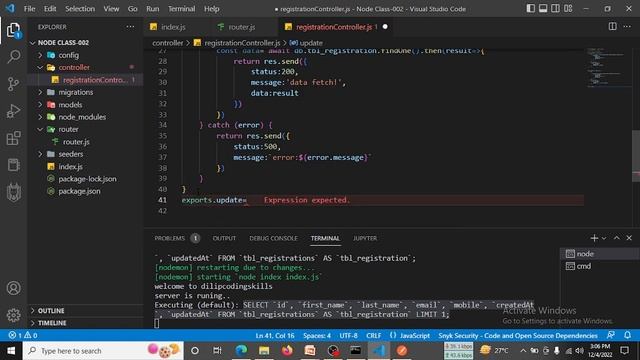Open the Accounts icon in activity bar
Image resolution: width=640 pixels, height=360 pixels.
pyautogui.click(x=13, y=288)
